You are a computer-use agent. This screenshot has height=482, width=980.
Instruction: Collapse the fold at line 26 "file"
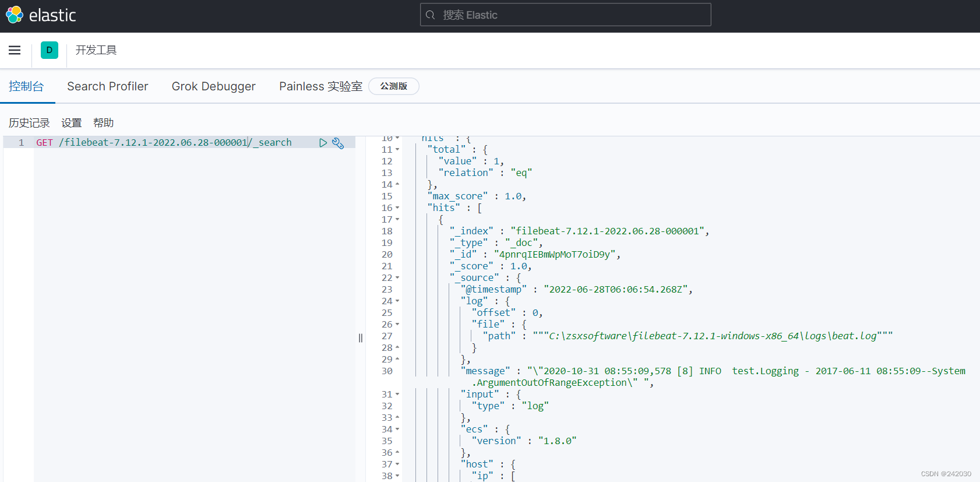pyautogui.click(x=397, y=325)
